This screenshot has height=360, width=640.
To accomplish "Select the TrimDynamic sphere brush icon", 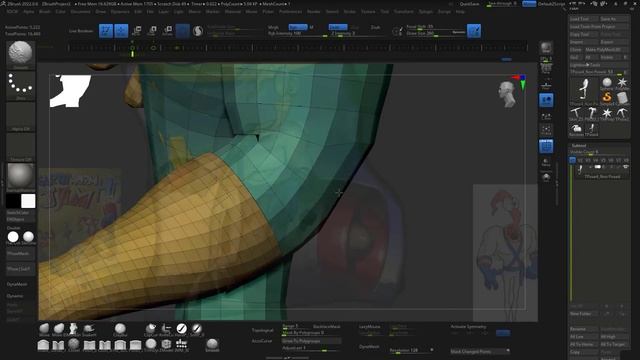I will [x=151, y=345].
